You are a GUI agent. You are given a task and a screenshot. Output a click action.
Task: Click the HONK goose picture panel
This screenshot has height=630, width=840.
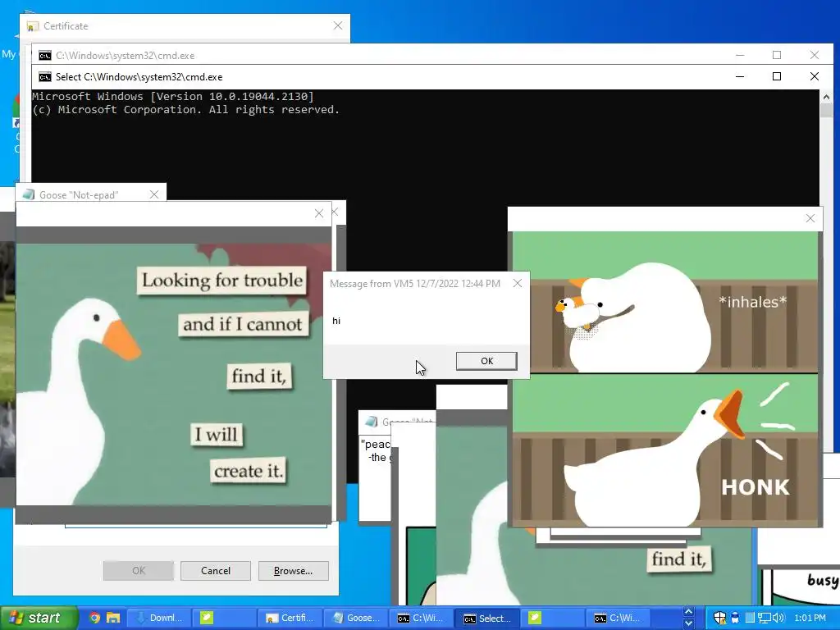coord(664,449)
